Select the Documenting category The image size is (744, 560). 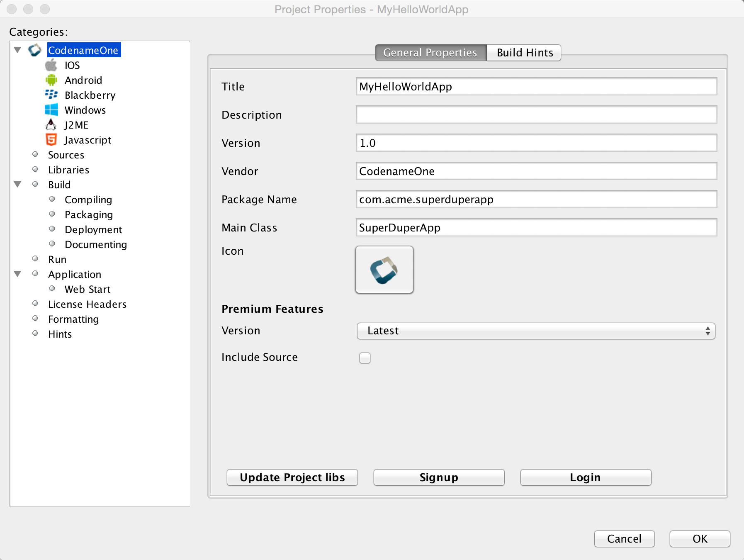point(96,244)
